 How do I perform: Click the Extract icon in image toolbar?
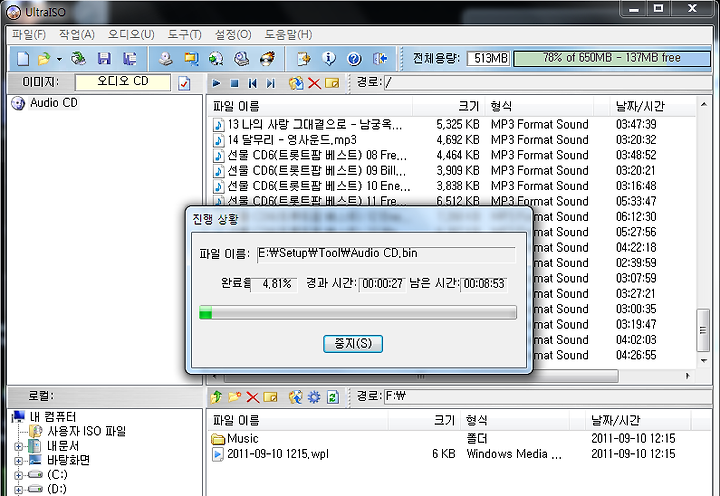click(x=296, y=83)
